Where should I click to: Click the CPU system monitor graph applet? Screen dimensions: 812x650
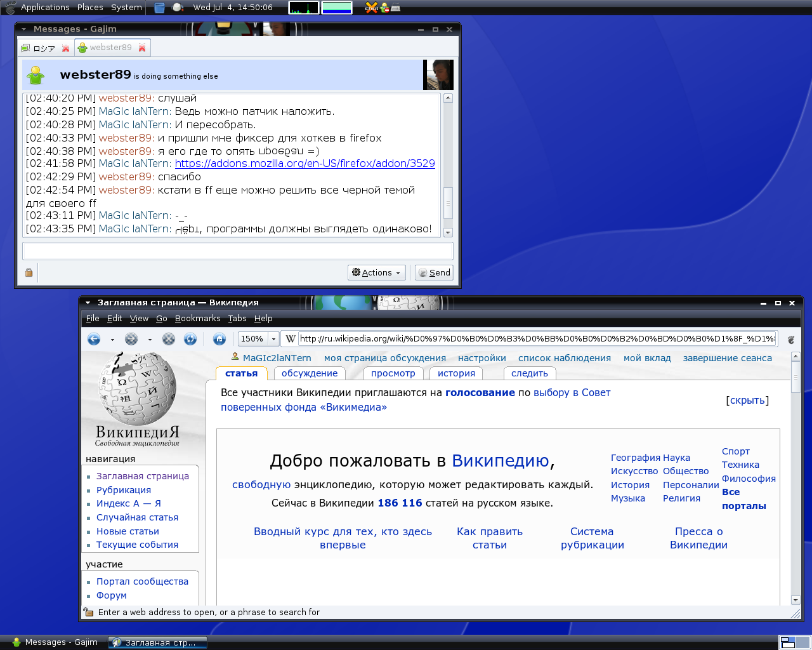tap(304, 8)
